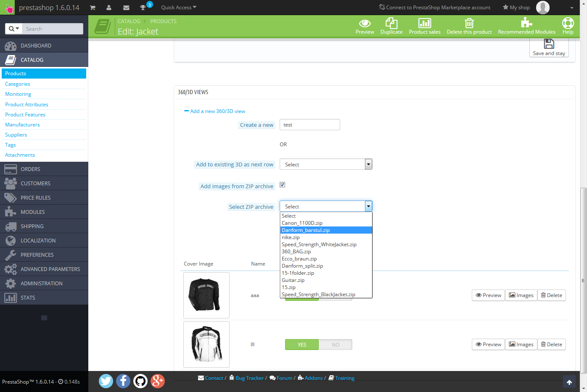587x392 pixels.
Task: Open Add to existing 3D select dropdown
Action: click(x=326, y=164)
